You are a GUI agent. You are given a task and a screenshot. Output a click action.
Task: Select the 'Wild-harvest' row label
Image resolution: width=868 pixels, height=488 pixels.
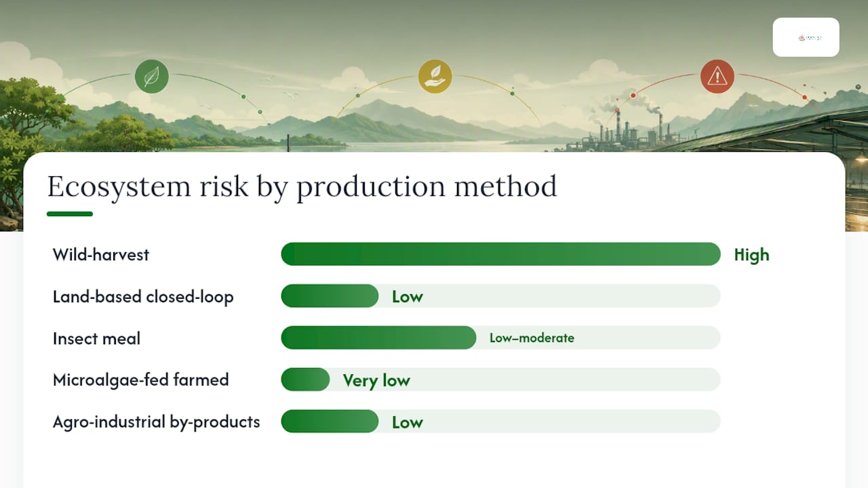point(101,255)
